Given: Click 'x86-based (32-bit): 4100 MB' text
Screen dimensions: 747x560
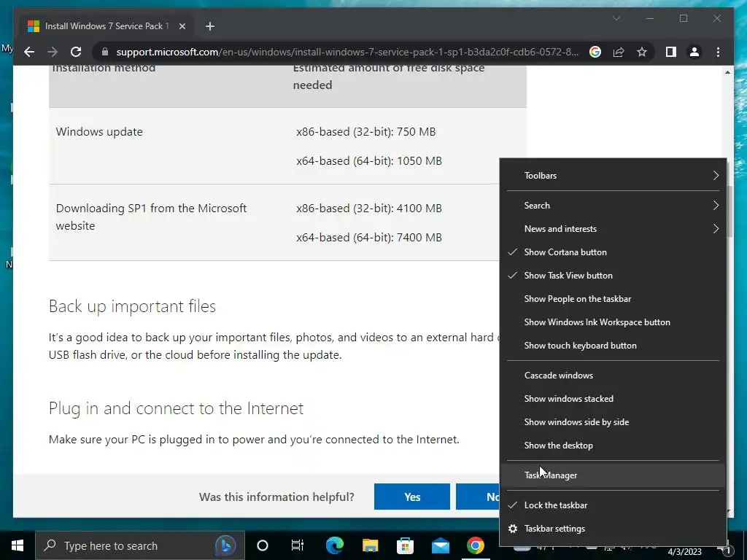Looking at the screenshot, I should tap(368, 209).
